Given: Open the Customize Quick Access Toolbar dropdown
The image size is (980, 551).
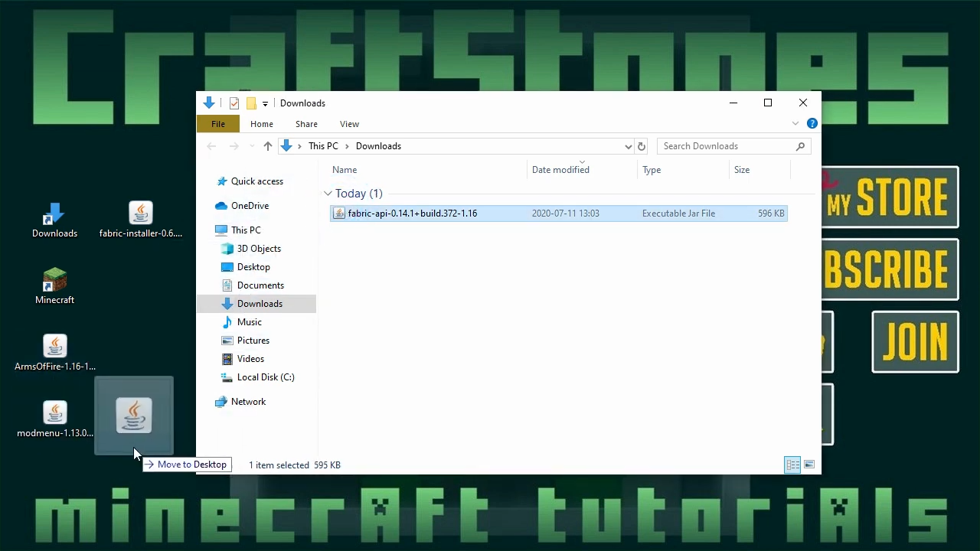Looking at the screenshot, I should coord(265,103).
